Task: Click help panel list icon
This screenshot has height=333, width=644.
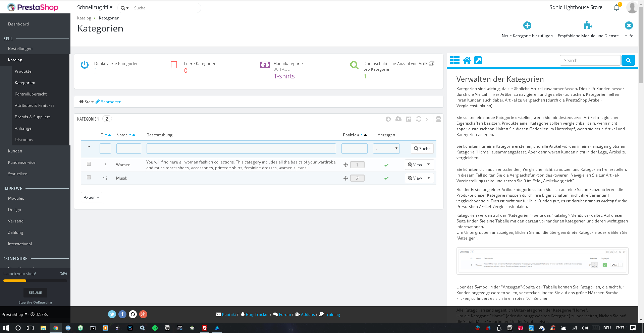Action: [454, 60]
